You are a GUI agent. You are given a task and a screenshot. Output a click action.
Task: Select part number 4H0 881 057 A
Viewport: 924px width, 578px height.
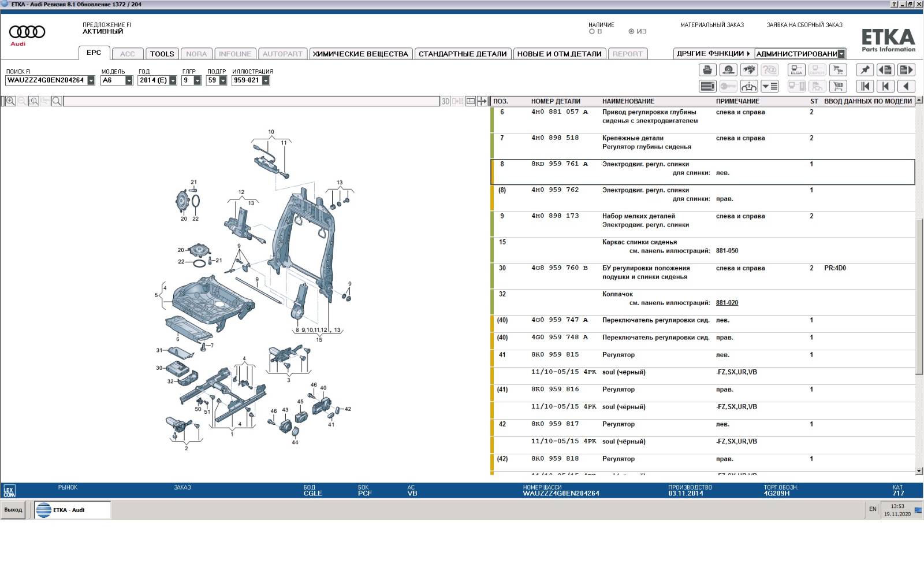point(560,112)
